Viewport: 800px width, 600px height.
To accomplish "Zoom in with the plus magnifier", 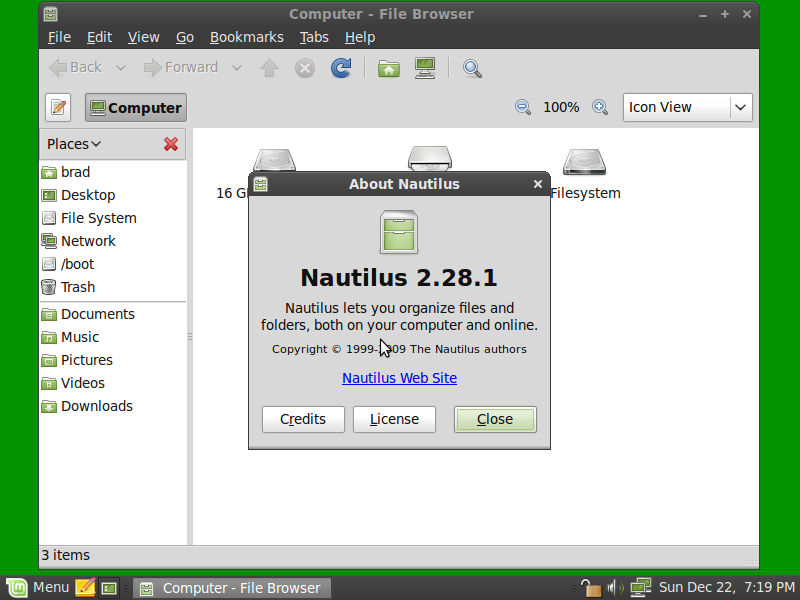I will tap(600, 107).
